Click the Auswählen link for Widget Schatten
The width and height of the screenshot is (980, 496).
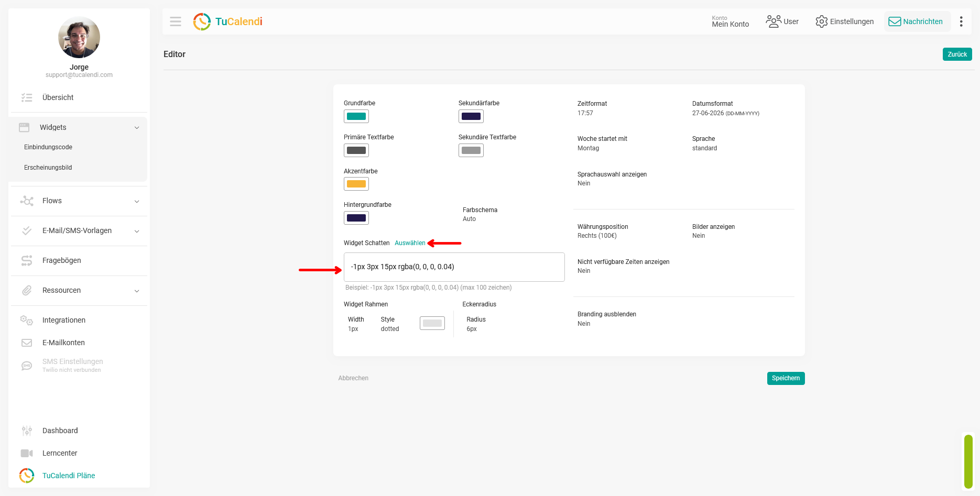(410, 243)
